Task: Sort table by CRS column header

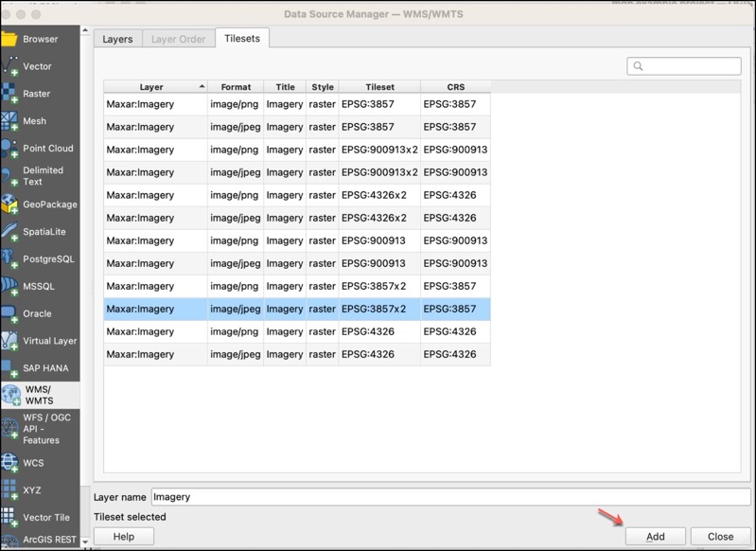Action: [x=456, y=87]
